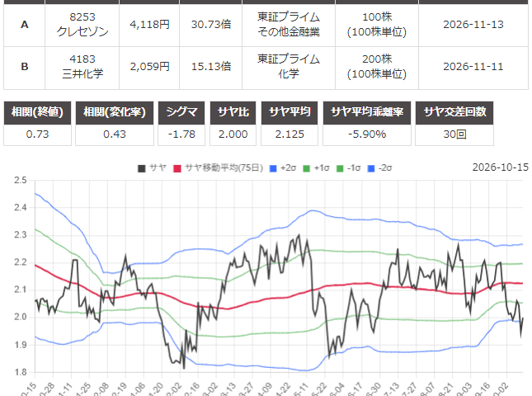Click the サヤ平均乖離率 header

tap(367, 112)
